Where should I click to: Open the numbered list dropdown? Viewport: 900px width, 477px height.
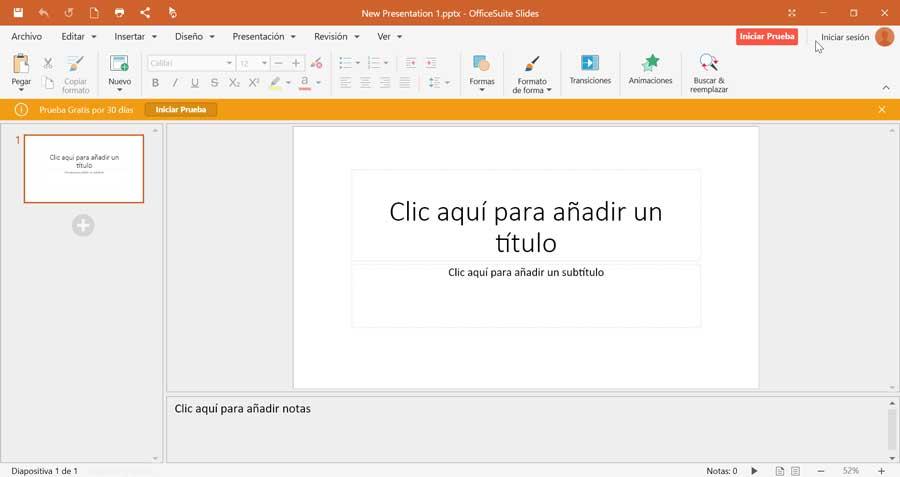(x=386, y=63)
